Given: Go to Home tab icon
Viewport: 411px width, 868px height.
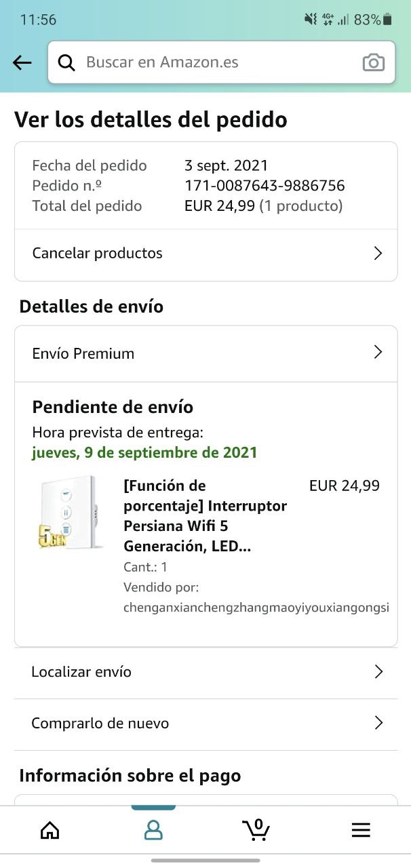Looking at the screenshot, I should coord(50,830).
